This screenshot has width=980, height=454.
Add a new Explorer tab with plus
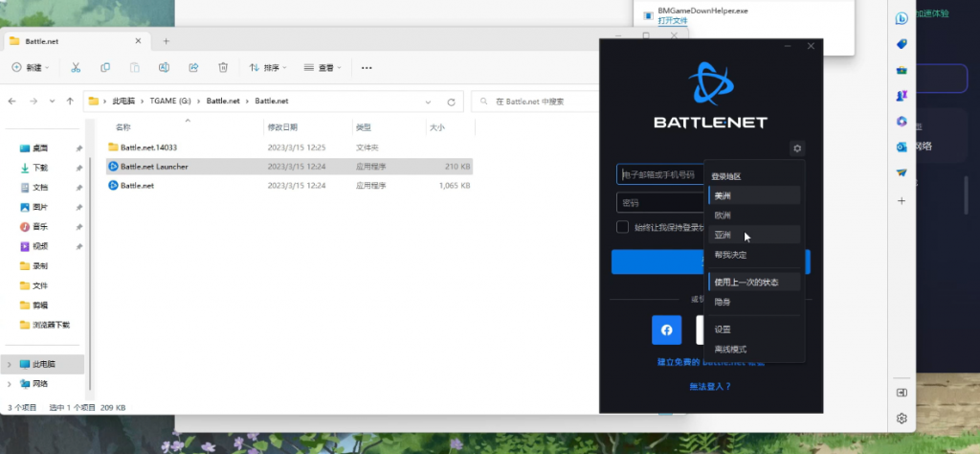point(166,41)
